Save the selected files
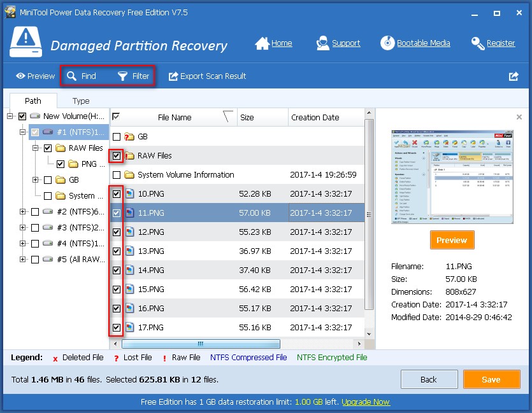 (x=491, y=379)
